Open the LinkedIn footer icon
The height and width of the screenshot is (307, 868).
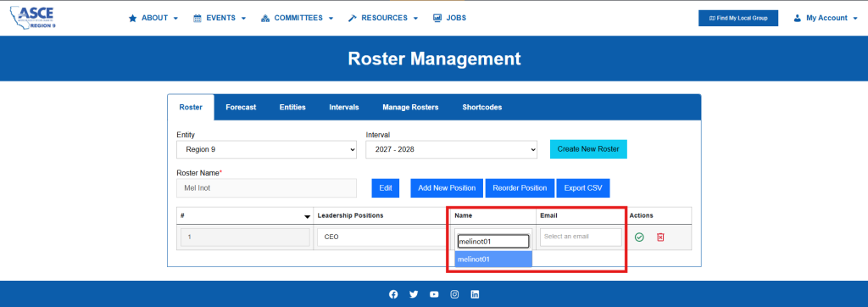click(x=475, y=294)
